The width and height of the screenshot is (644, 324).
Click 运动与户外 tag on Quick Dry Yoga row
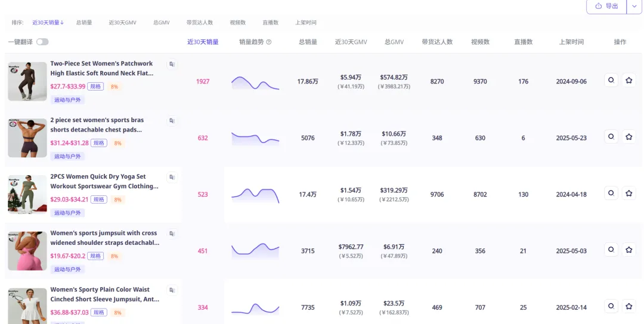68,213
